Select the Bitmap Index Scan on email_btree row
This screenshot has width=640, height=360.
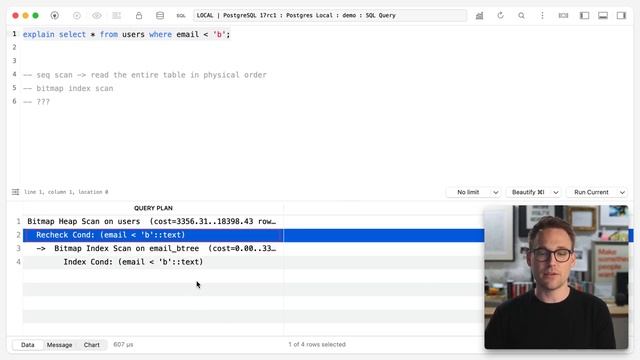point(153,249)
